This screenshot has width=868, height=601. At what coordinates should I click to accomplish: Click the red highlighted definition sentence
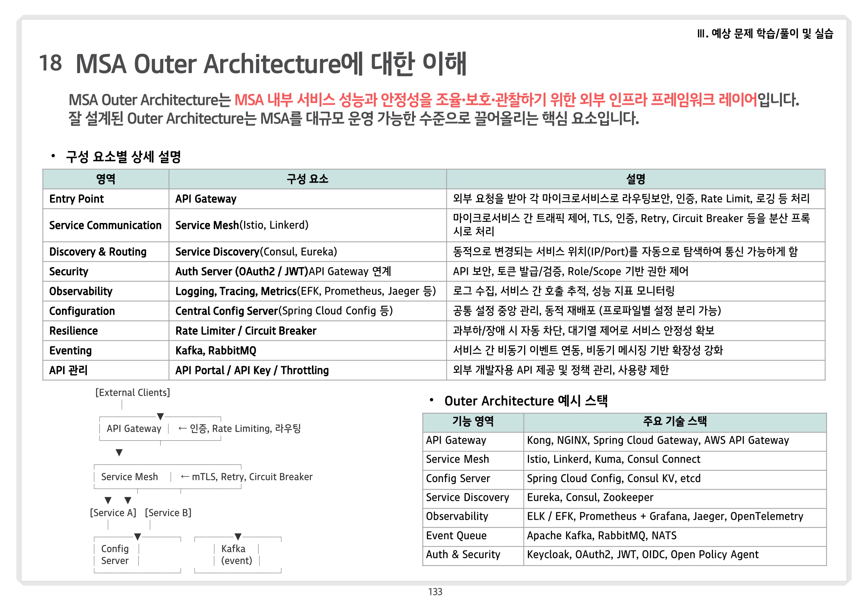[496, 100]
